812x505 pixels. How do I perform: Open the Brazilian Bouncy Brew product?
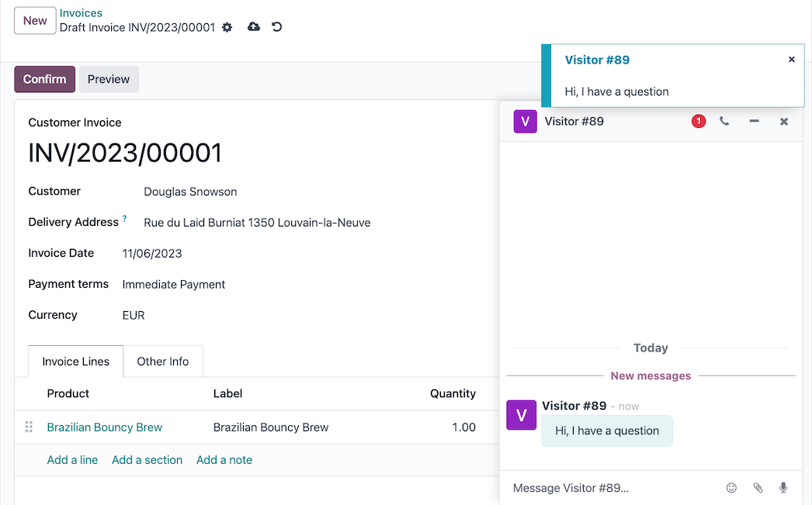point(104,427)
